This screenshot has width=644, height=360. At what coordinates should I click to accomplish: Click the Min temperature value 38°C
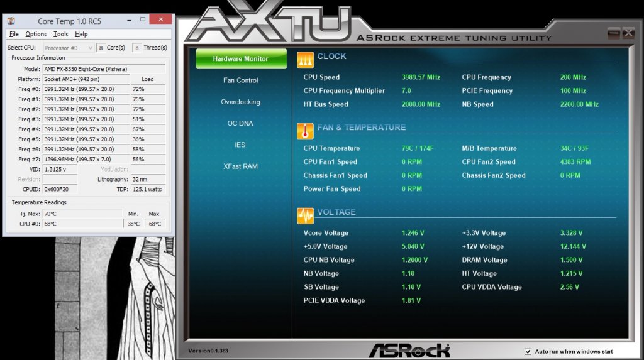pos(133,224)
